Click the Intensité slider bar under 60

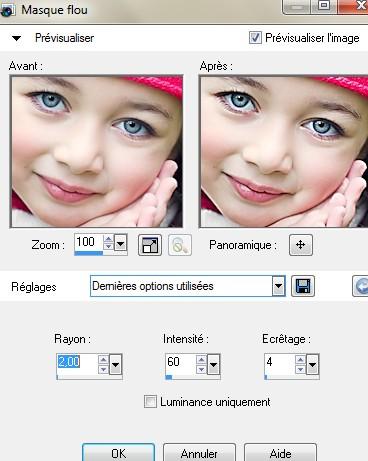tap(192, 377)
